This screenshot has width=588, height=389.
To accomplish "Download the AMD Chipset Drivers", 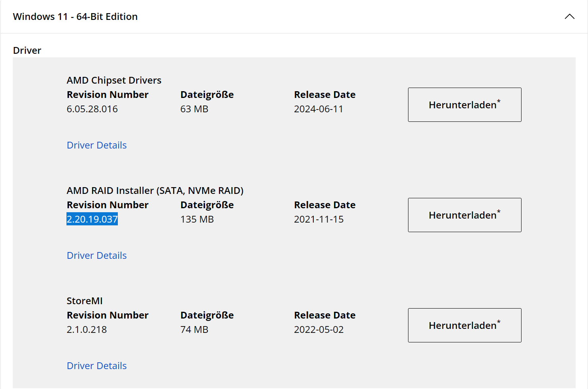I will [464, 105].
